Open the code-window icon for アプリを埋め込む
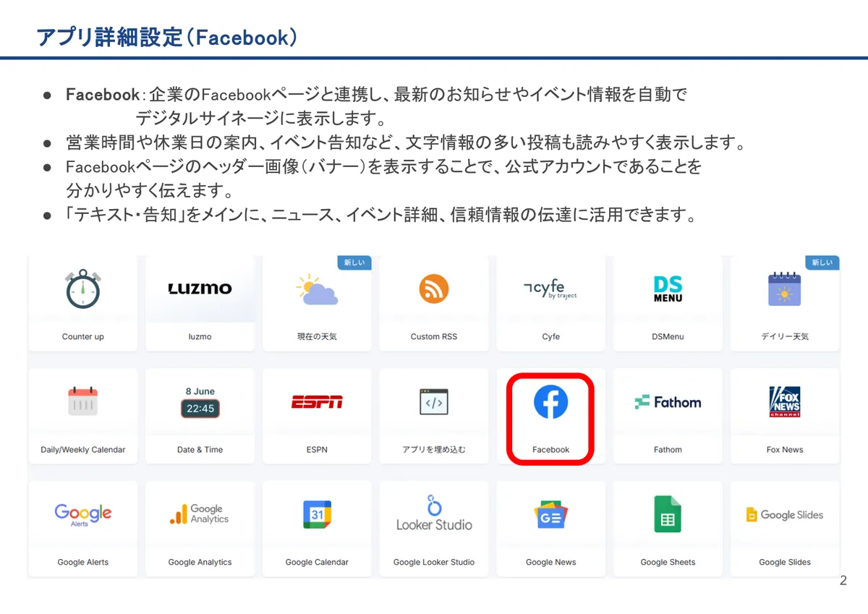 [434, 402]
